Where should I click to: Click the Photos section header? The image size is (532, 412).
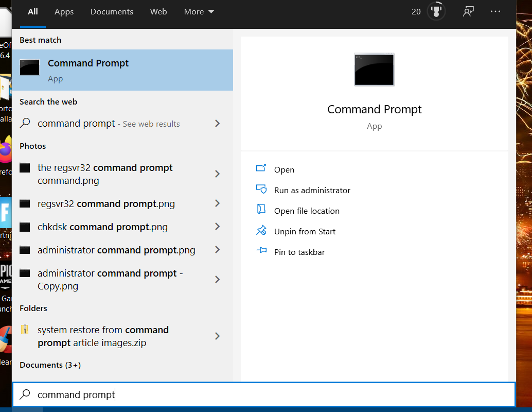(32, 146)
